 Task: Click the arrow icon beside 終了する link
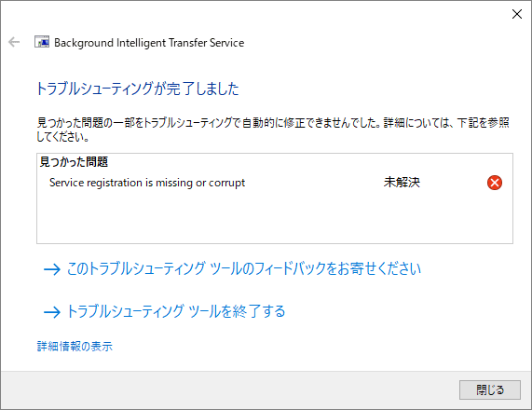52,312
